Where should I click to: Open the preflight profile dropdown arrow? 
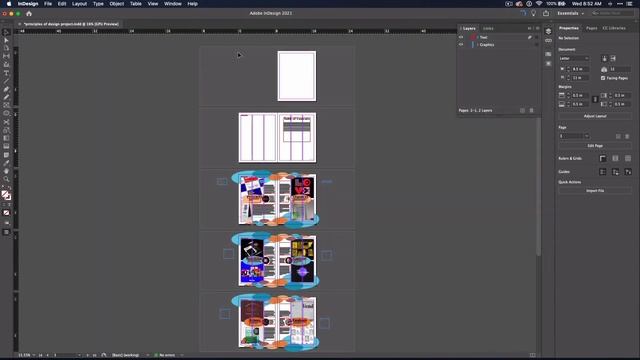click(148, 355)
